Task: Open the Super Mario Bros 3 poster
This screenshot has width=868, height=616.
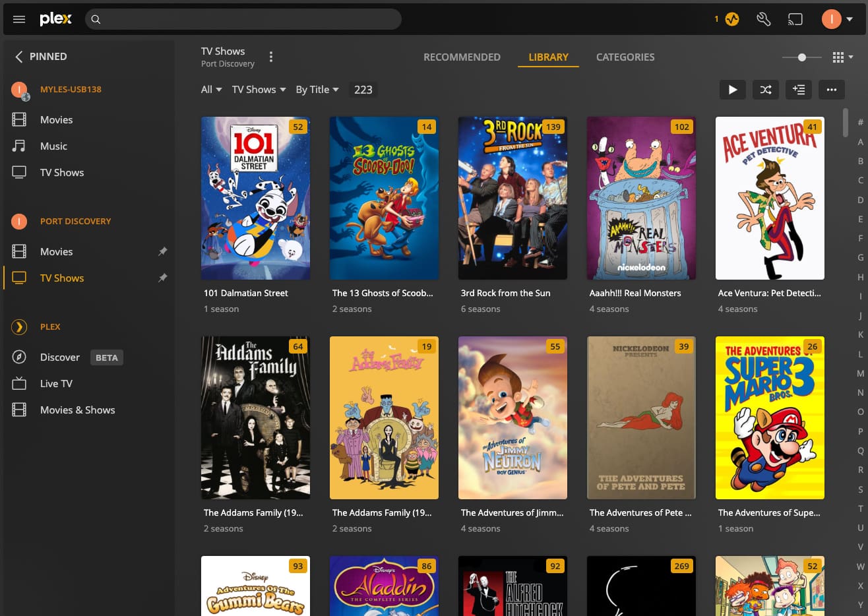Action: 770,417
